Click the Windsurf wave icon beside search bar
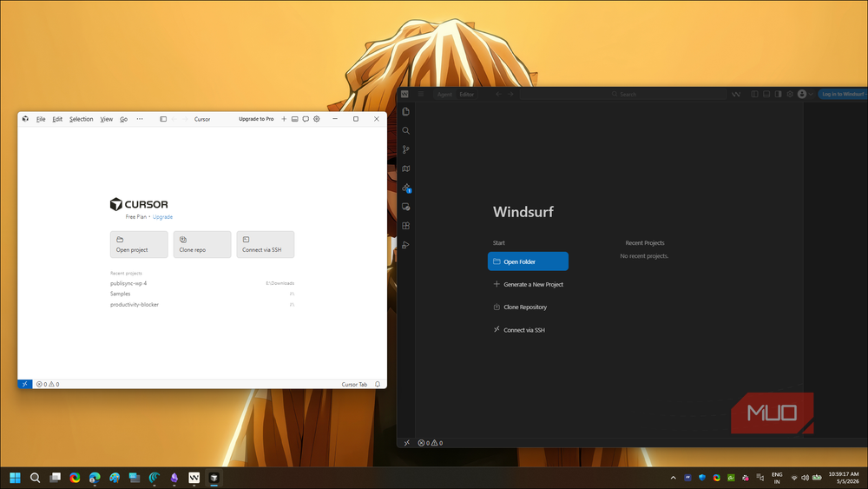Screen dimensions: 868x489 pos(736,94)
